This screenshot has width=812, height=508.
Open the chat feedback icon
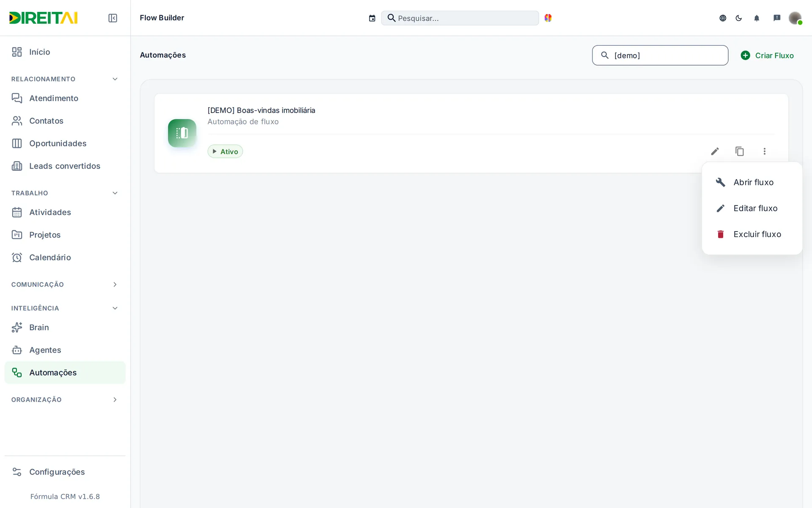(x=777, y=18)
